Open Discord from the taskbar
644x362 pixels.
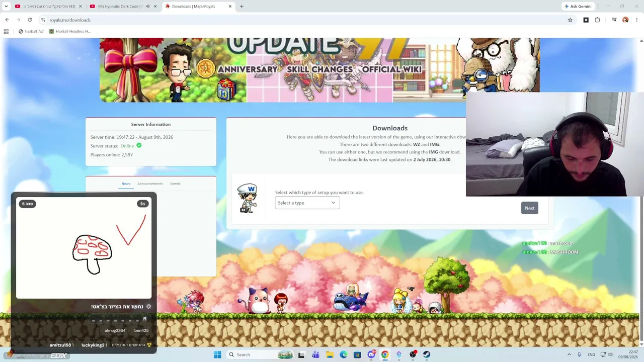click(x=371, y=354)
